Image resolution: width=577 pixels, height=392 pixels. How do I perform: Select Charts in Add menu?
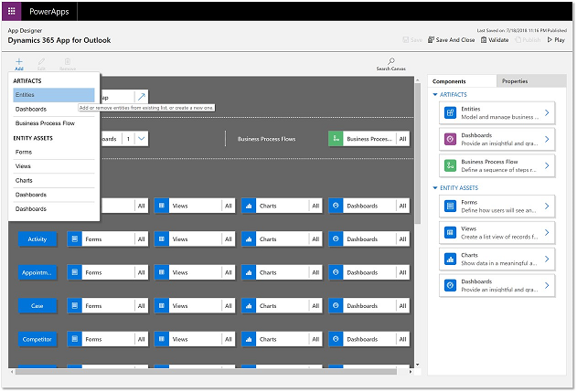pyautogui.click(x=54, y=181)
